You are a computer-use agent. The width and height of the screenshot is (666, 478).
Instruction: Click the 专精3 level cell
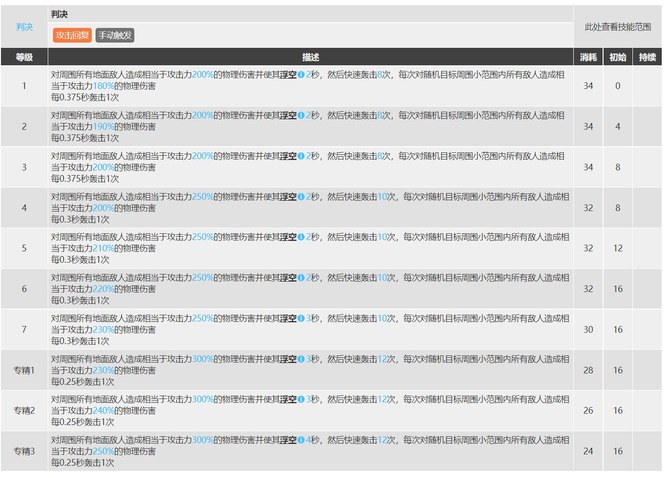coord(24,451)
